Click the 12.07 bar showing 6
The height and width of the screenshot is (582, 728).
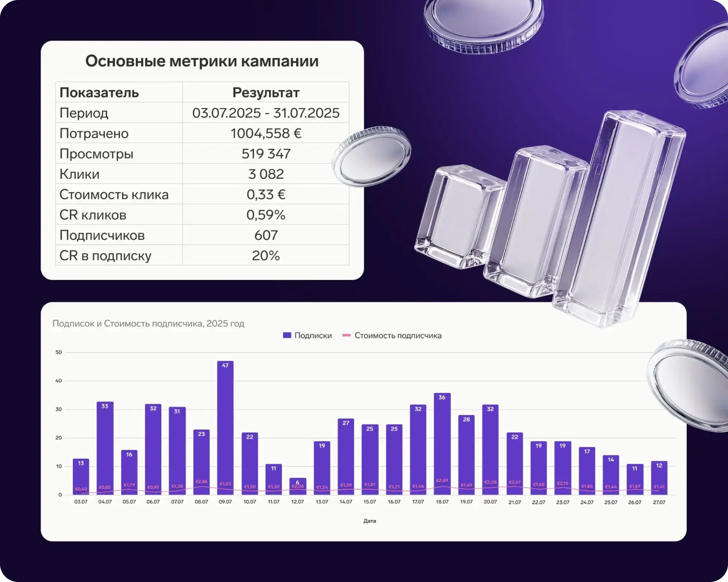coord(298,486)
